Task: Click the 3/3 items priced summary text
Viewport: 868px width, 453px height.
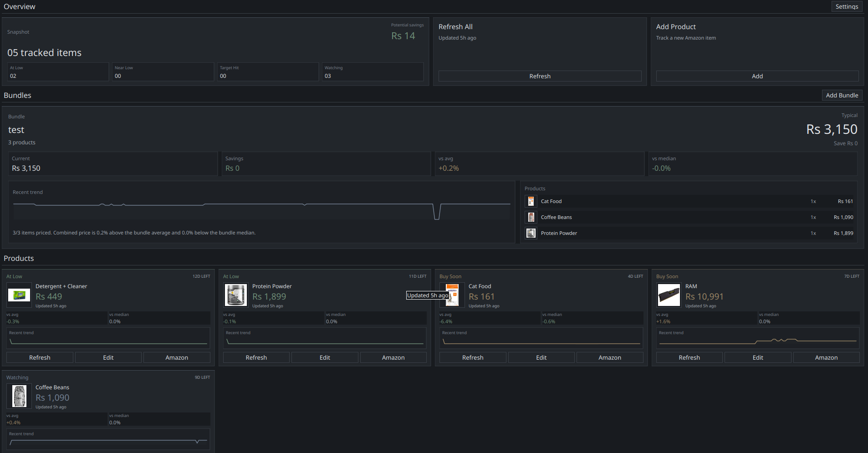Action: [x=134, y=233]
